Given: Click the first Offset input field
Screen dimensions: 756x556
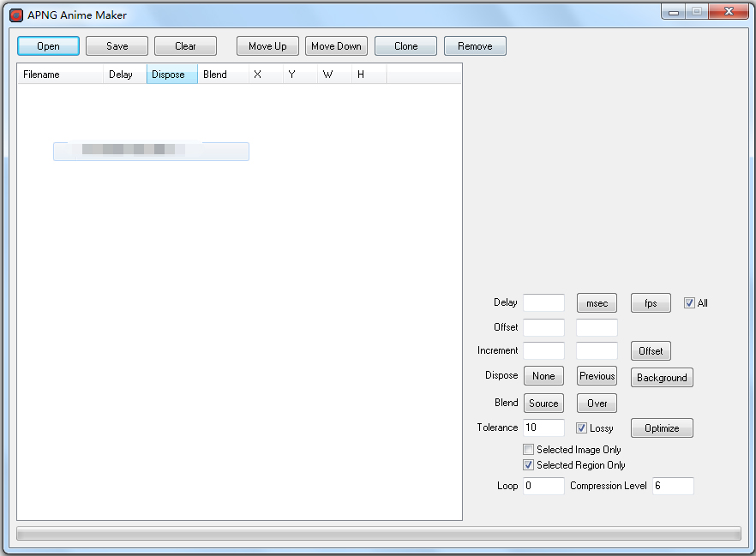Looking at the screenshot, I should click(543, 327).
